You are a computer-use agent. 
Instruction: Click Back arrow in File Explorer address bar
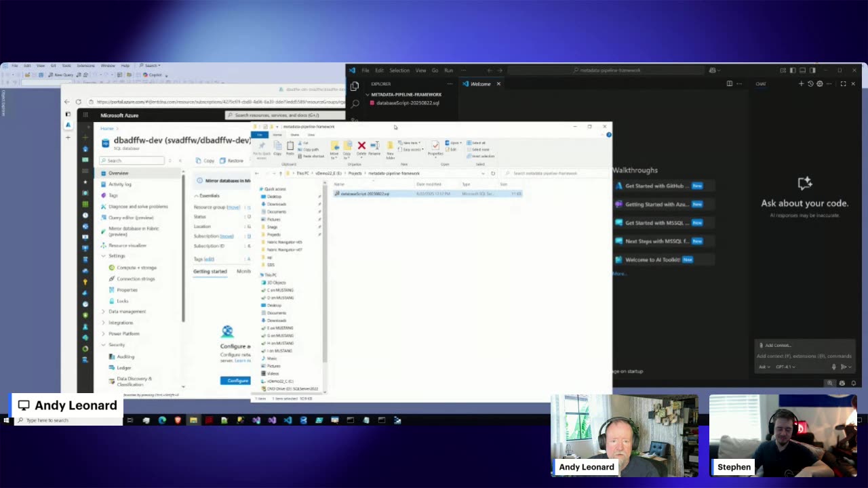[258, 174]
